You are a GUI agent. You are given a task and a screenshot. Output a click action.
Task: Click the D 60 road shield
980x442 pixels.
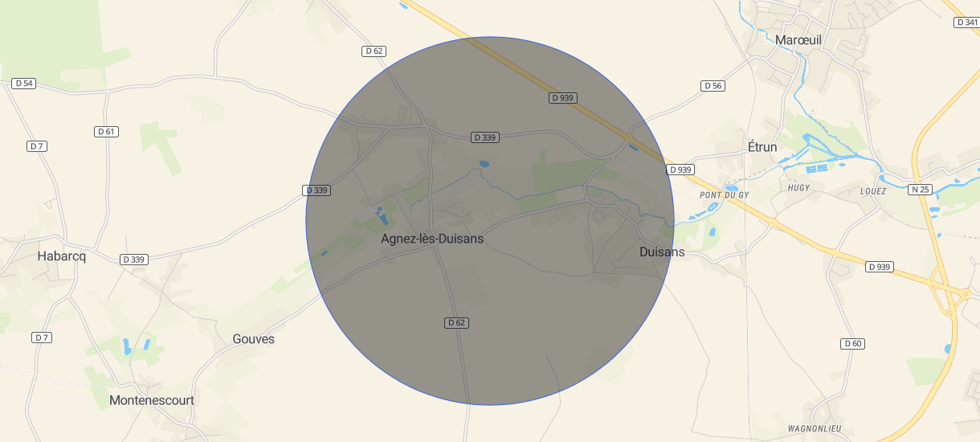(853, 344)
